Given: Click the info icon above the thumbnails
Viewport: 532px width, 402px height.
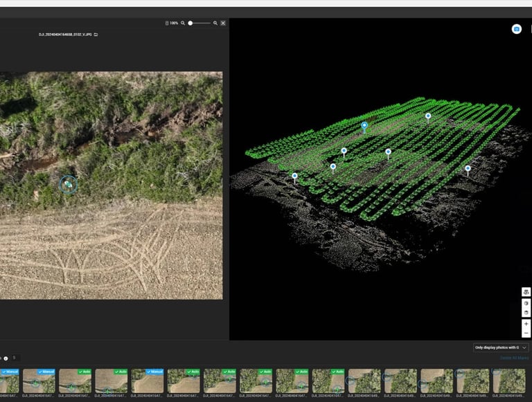Looking at the screenshot, I should pos(6,358).
